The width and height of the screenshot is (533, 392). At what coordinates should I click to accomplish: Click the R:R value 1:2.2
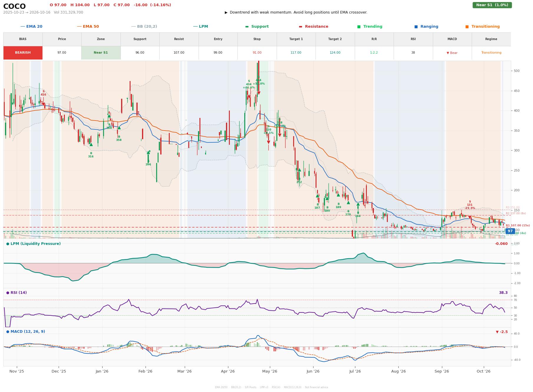374,53
